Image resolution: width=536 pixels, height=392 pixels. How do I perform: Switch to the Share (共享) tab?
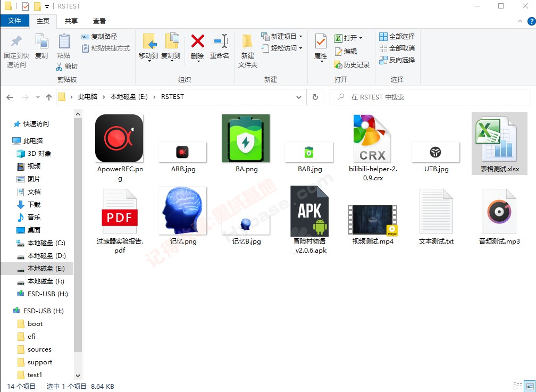pos(71,21)
